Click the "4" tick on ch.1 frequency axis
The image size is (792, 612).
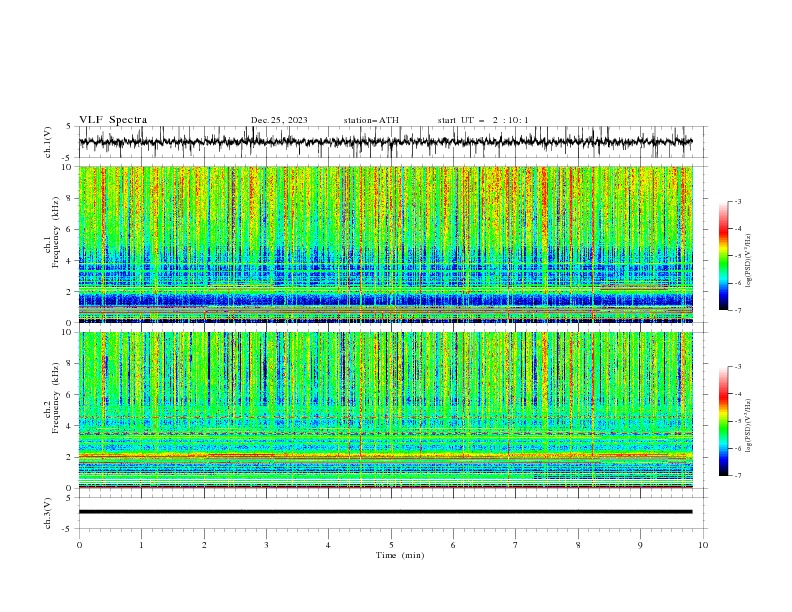70,261
